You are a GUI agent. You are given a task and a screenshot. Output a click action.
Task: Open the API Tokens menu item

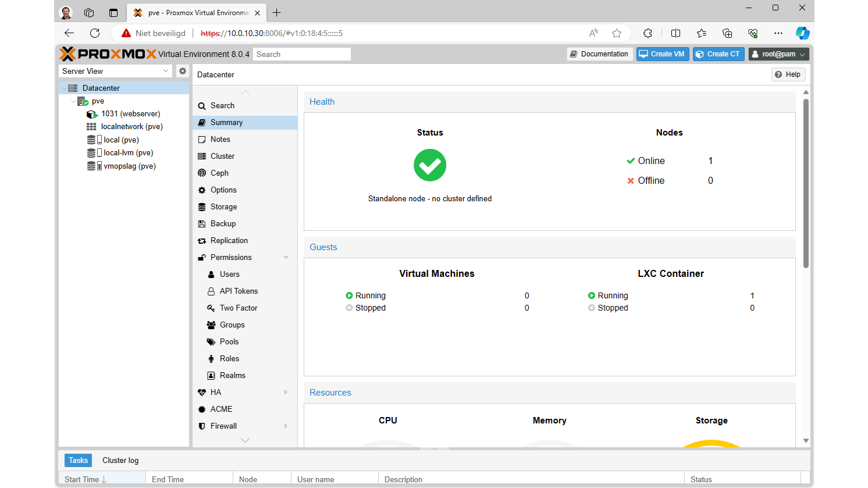[x=244, y=291]
